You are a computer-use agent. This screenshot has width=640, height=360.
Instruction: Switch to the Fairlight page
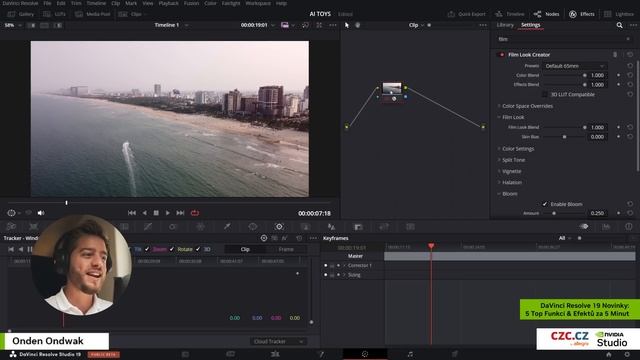coord(410,354)
